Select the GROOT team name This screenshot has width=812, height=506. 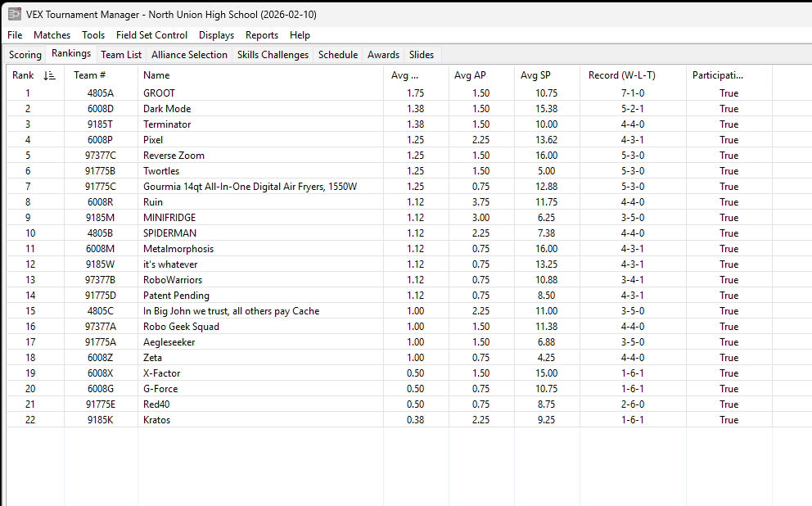(x=159, y=93)
